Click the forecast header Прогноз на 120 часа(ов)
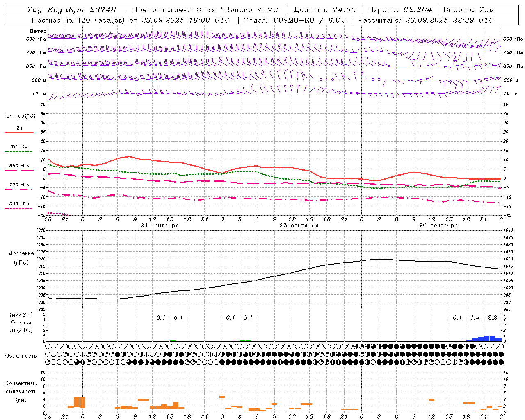Screen dimensions: 525x420 click(x=79, y=20)
